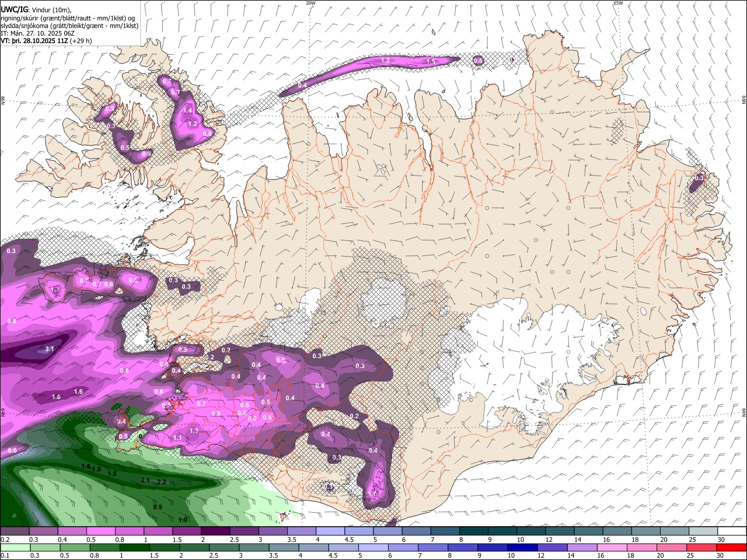747x560 pixels.
Task: Click the magenta 0.5 swatch in snow legend
Action: [x=100, y=531]
